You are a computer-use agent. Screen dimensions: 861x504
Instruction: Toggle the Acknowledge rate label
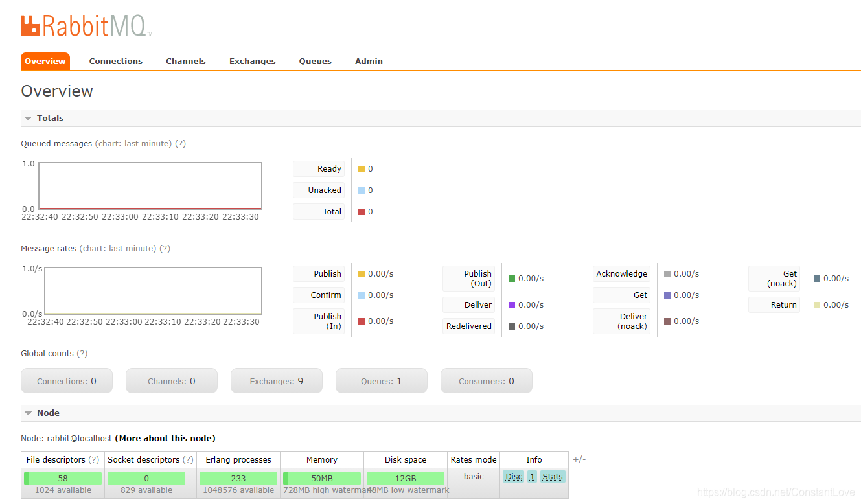tap(621, 274)
